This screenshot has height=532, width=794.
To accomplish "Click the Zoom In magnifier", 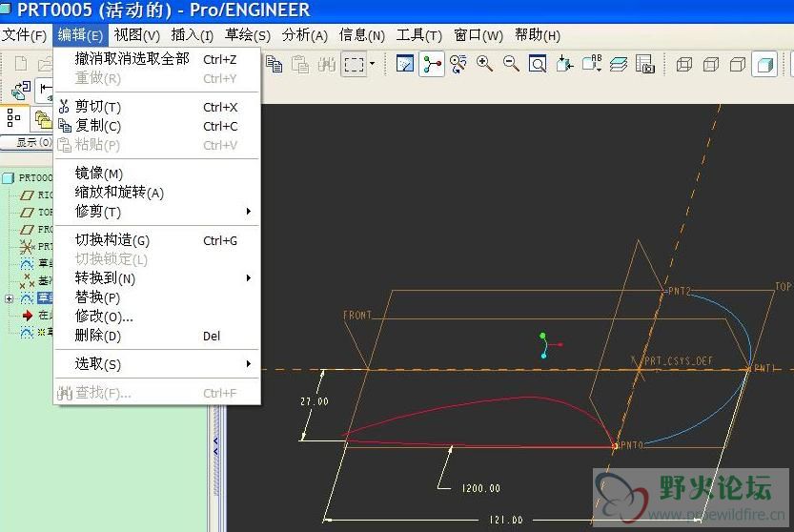I will click(484, 64).
